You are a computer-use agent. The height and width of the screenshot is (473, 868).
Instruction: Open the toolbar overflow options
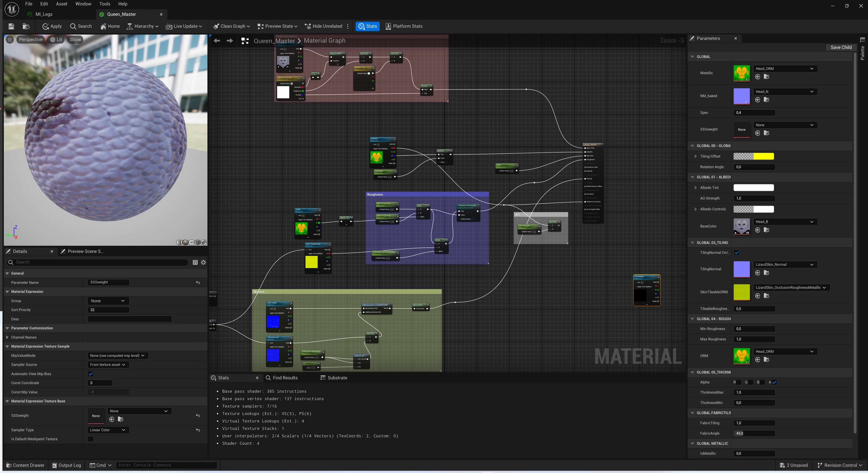click(348, 26)
